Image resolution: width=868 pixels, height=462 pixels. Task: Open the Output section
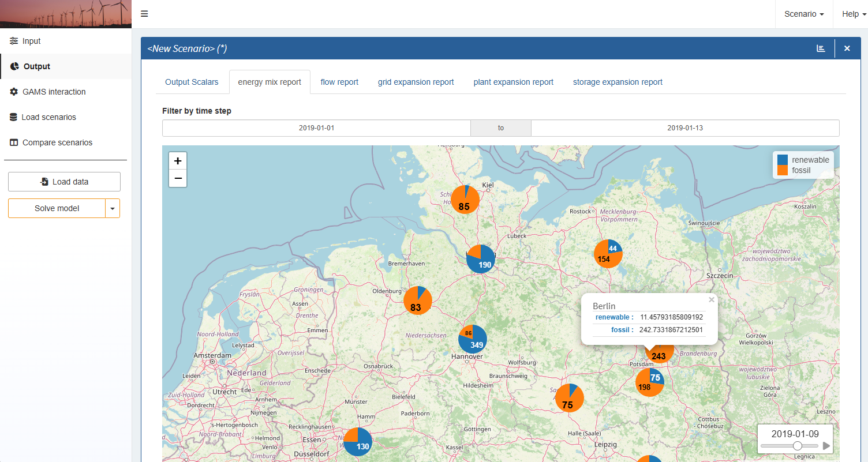[x=66, y=66]
